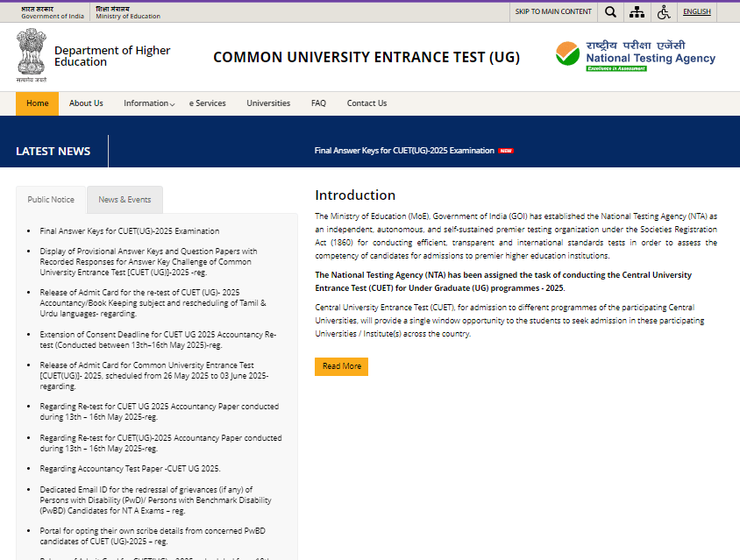Click the NEW badge next to Final Answer Keys
The image size is (740, 560).
click(x=506, y=150)
